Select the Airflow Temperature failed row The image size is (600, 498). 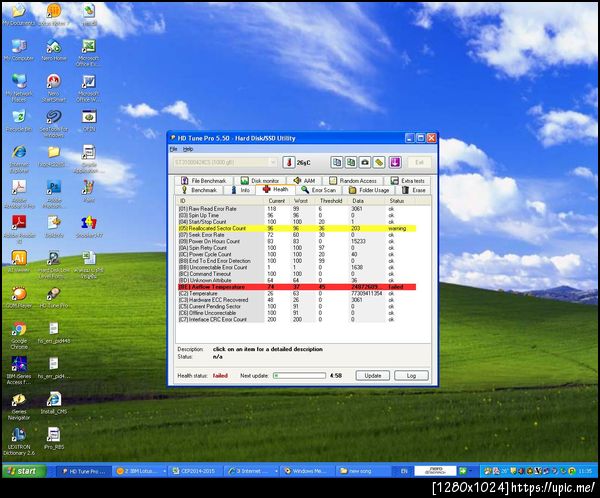coord(297,287)
